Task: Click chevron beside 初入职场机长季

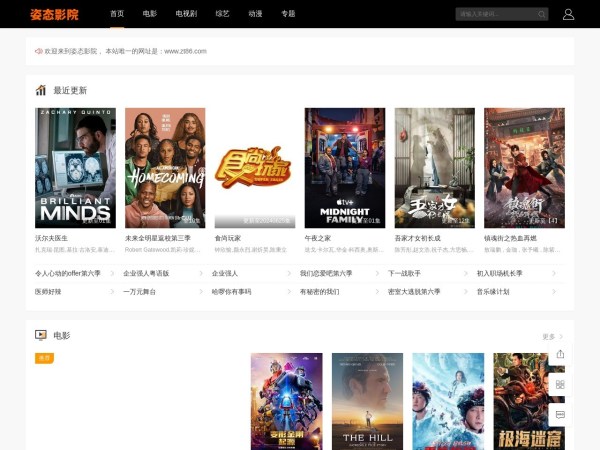Action: tap(554, 273)
